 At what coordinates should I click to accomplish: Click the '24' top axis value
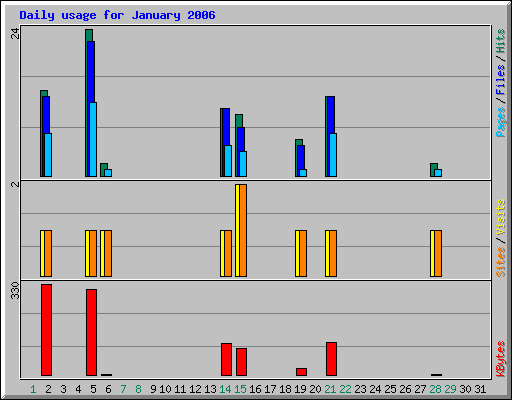15,33
